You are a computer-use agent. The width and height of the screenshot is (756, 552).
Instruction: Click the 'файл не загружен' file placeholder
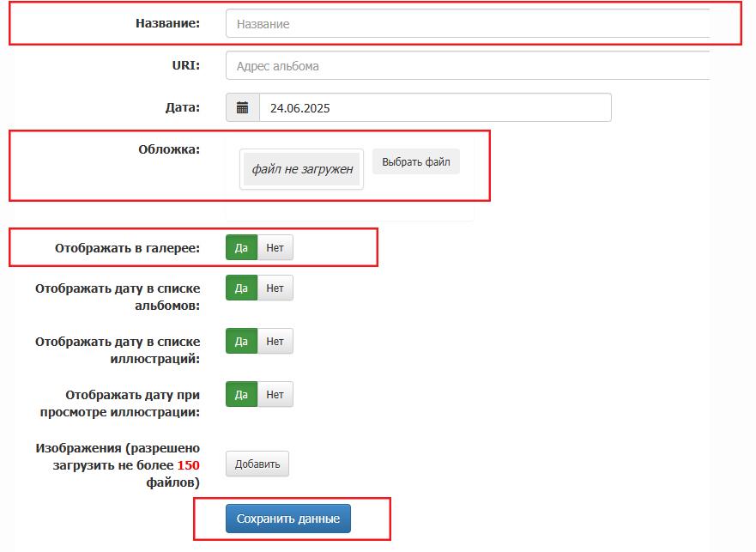pos(302,169)
